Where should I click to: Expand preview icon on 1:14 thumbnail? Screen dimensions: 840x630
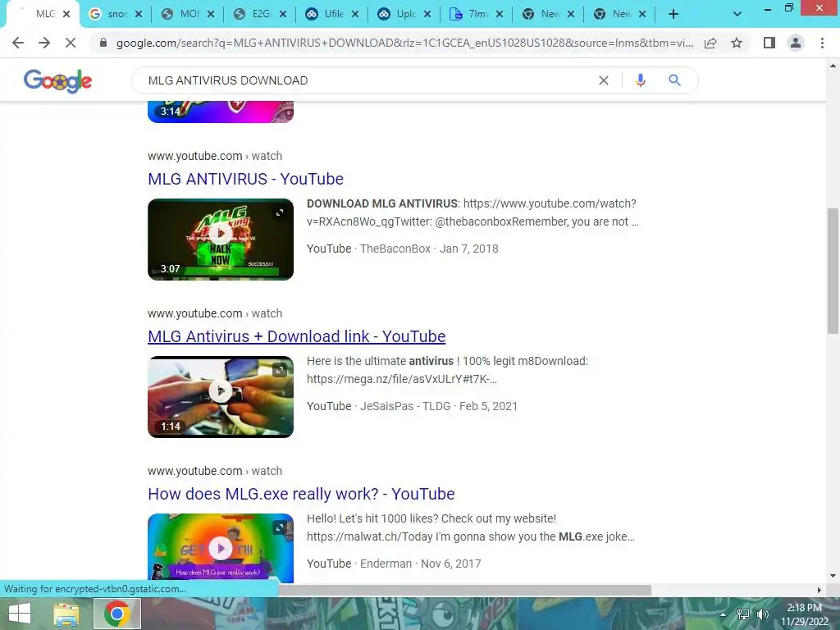click(280, 370)
